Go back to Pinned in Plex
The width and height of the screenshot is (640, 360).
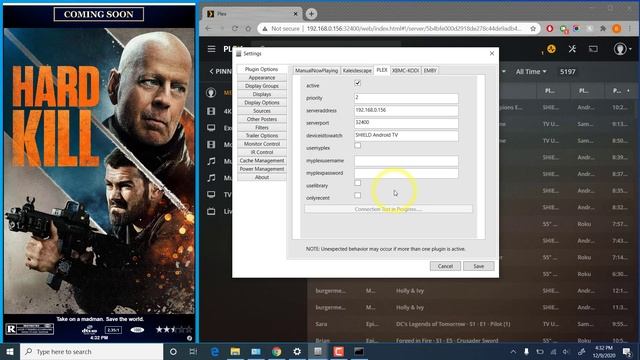pyautogui.click(x=220, y=71)
